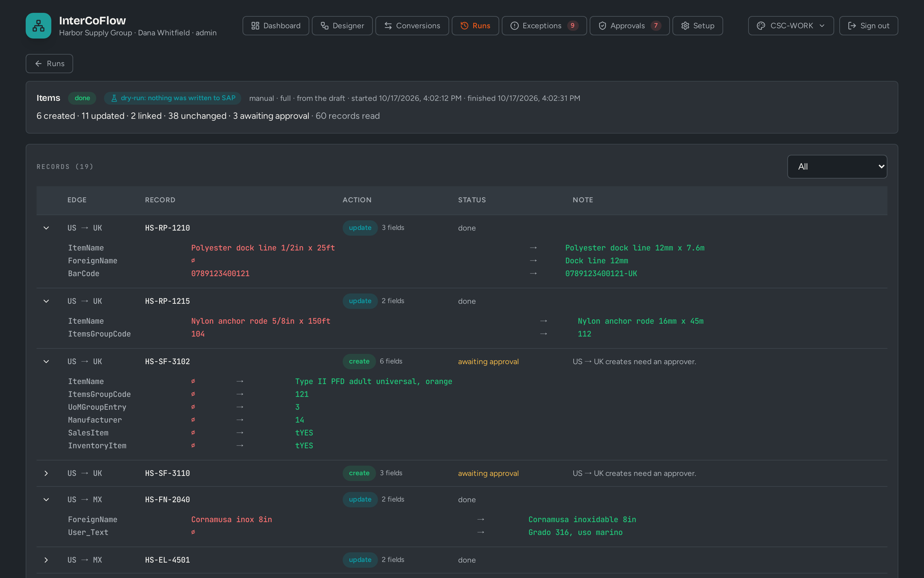Click the InterCoFlow logo icon
The height and width of the screenshot is (578, 924).
pyautogui.click(x=38, y=26)
